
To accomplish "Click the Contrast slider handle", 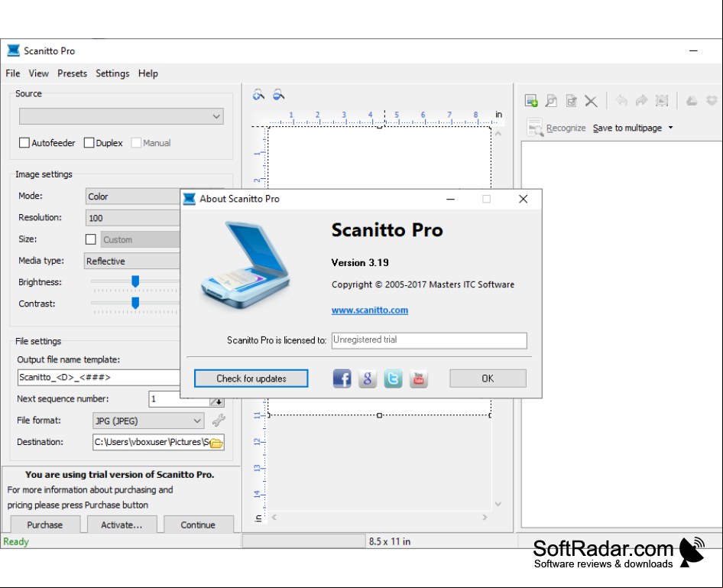I will coord(135,303).
